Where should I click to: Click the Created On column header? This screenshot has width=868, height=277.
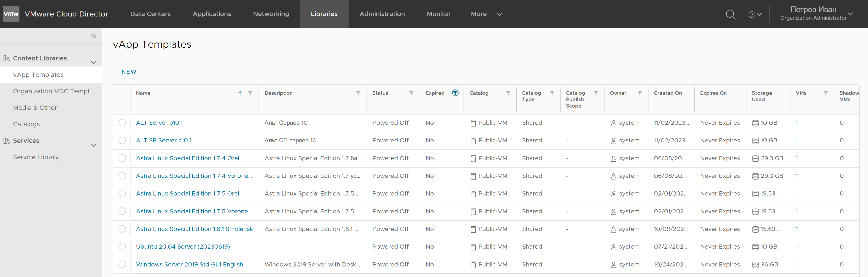click(668, 93)
